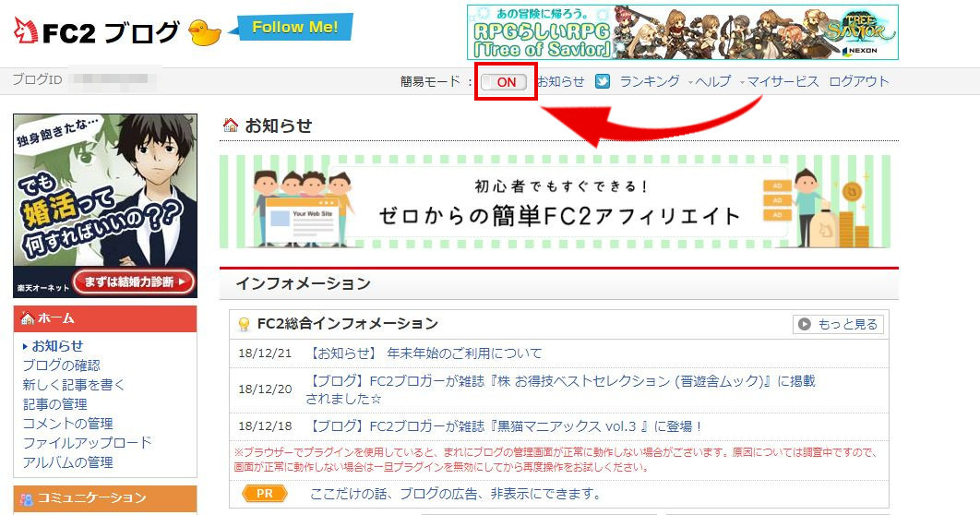
Task: Click the 18/12/21 date text
Action: click(x=265, y=353)
